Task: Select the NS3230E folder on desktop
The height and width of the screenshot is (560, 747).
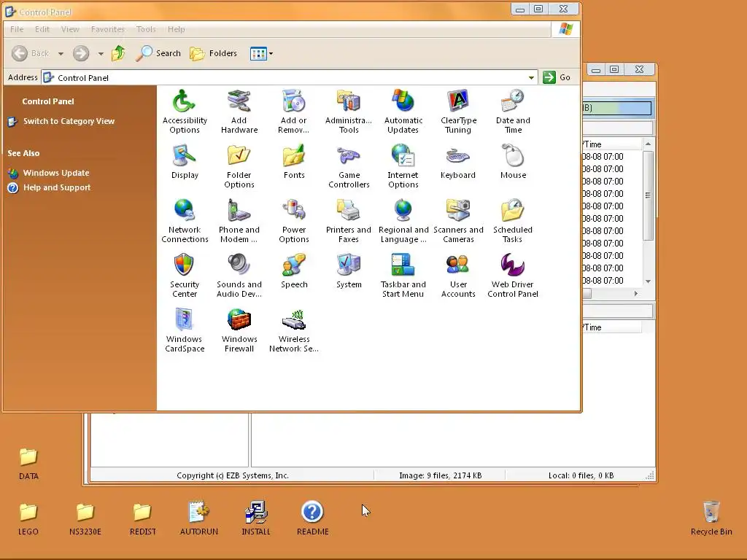Action: coord(85,519)
